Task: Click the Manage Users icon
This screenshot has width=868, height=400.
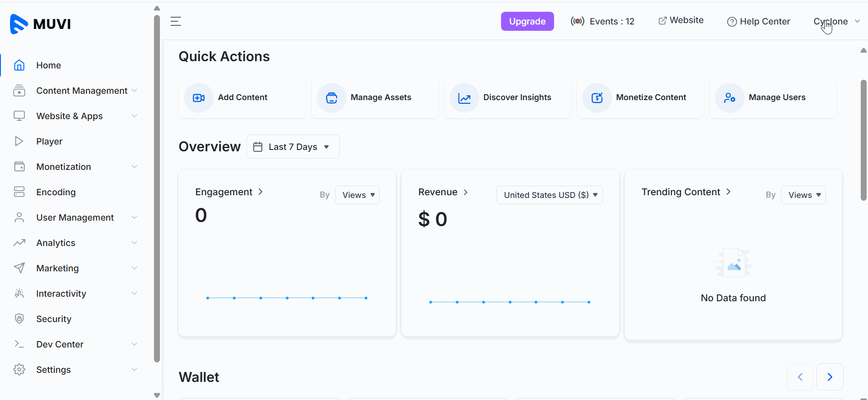Action: [x=729, y=98]
